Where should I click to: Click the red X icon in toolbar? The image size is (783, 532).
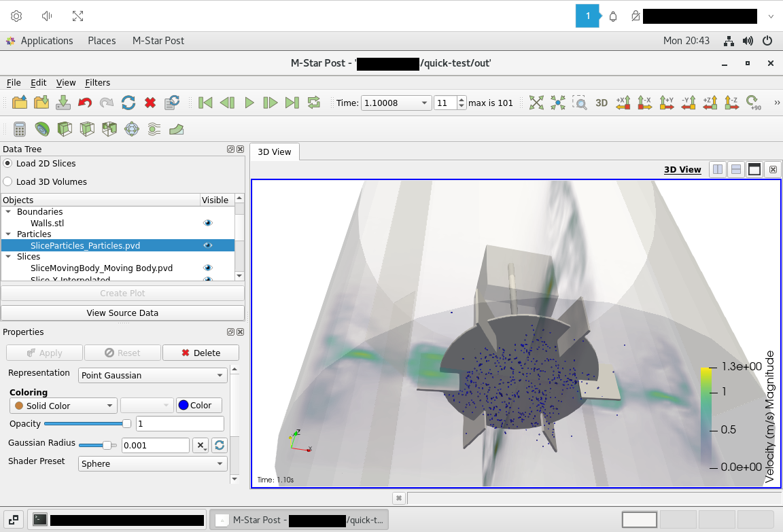[150, 103]
